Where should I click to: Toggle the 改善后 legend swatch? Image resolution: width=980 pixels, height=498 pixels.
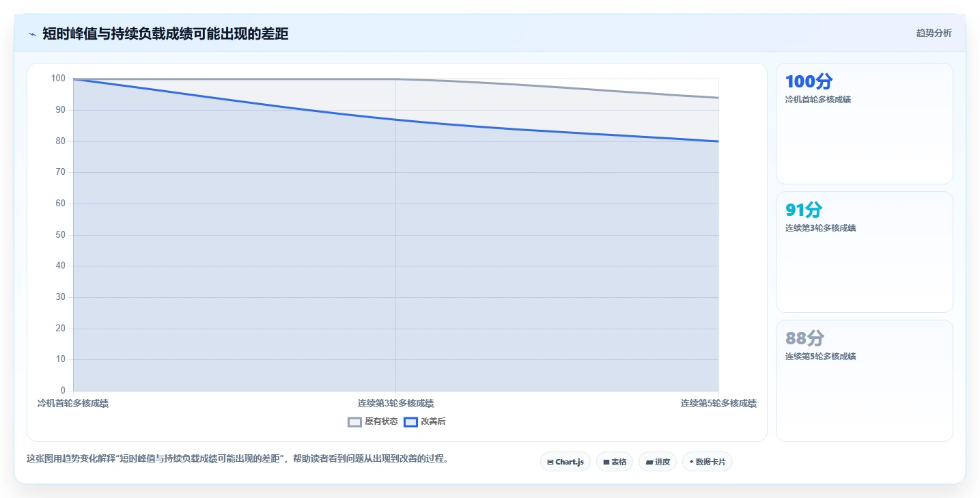[410, 422]
